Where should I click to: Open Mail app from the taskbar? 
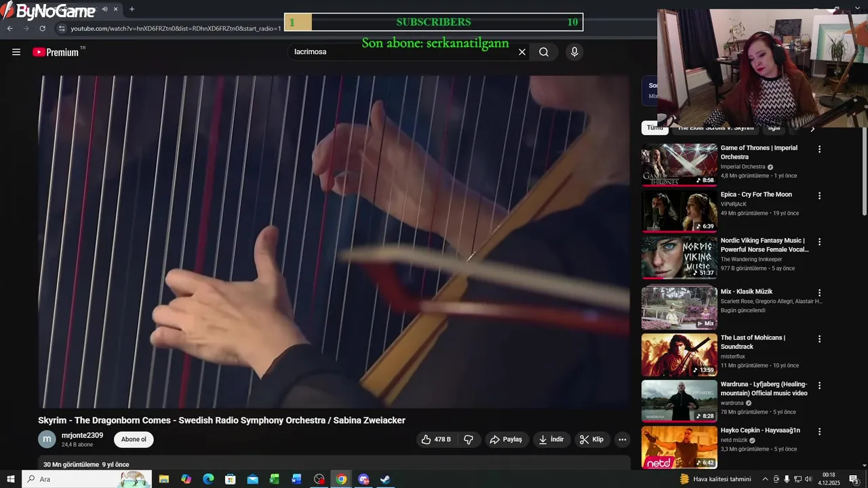point(252,479)
